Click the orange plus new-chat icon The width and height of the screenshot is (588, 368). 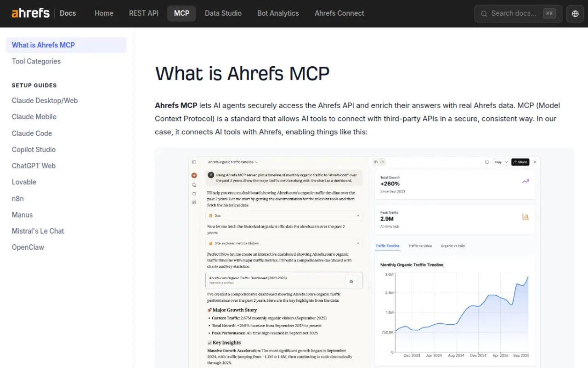[194, 175]
